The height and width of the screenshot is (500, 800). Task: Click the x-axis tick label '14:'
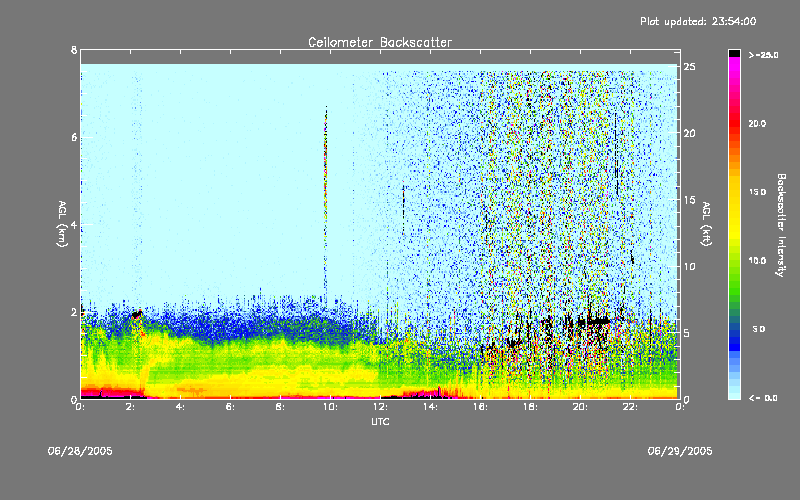[430, 407]
